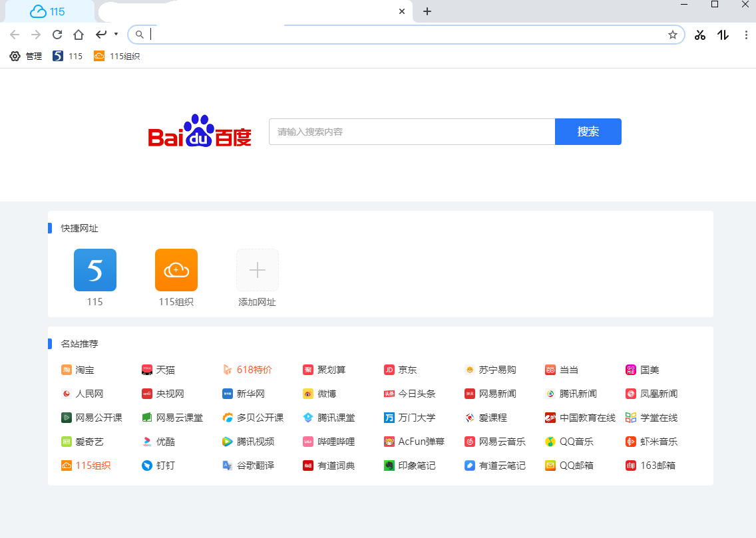Click the browser forward arrow
Viewport: 756px width, 538px height.
click(36, 35)
